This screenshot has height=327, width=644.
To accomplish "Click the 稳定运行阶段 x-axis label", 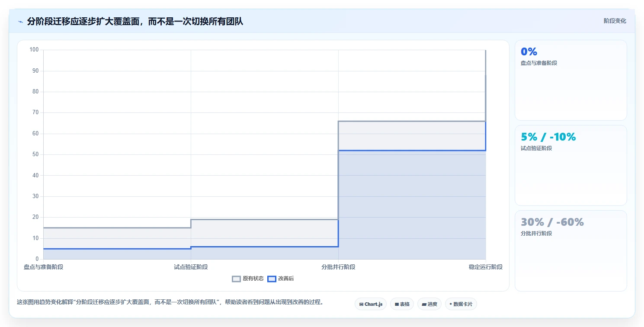I will pos(486,267).
